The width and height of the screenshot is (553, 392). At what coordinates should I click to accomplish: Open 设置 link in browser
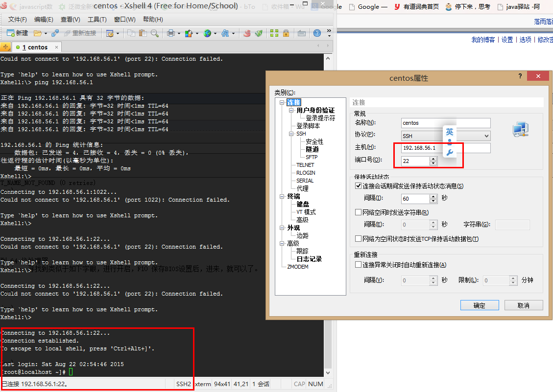coord(507,40)
